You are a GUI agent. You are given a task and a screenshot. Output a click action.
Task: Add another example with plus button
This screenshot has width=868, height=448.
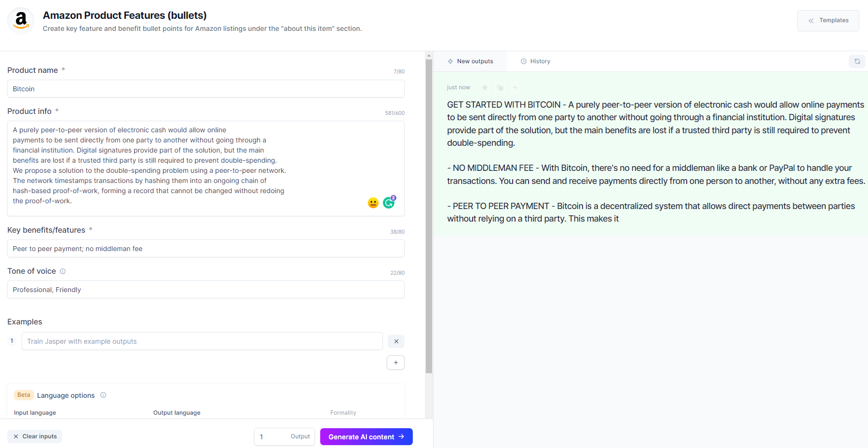395,363
